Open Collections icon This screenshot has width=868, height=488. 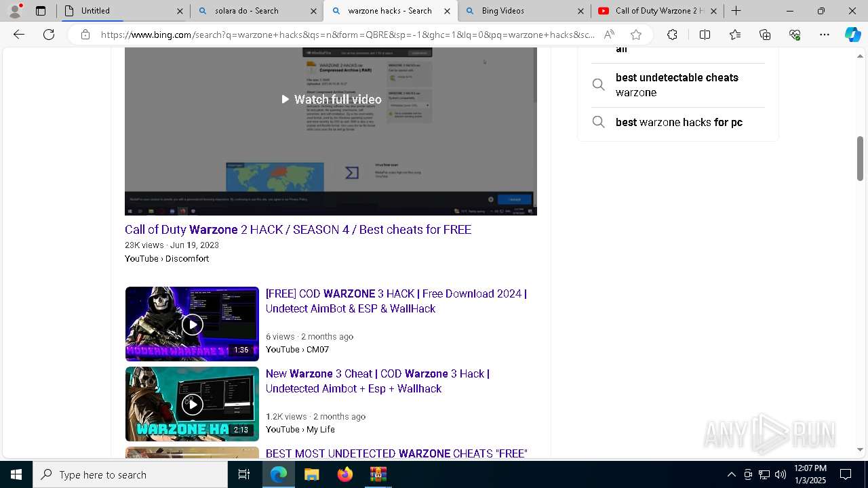click(x=765, y=35)
